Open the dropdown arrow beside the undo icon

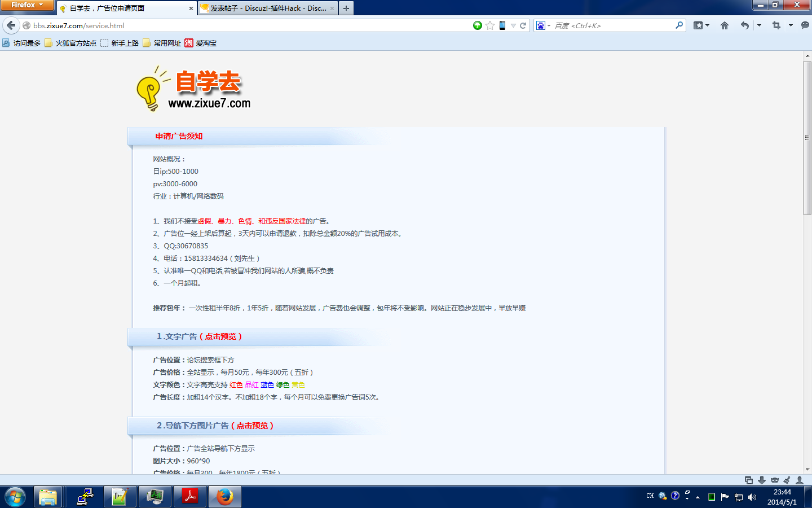pyautogui.click(x=759, y=25)
